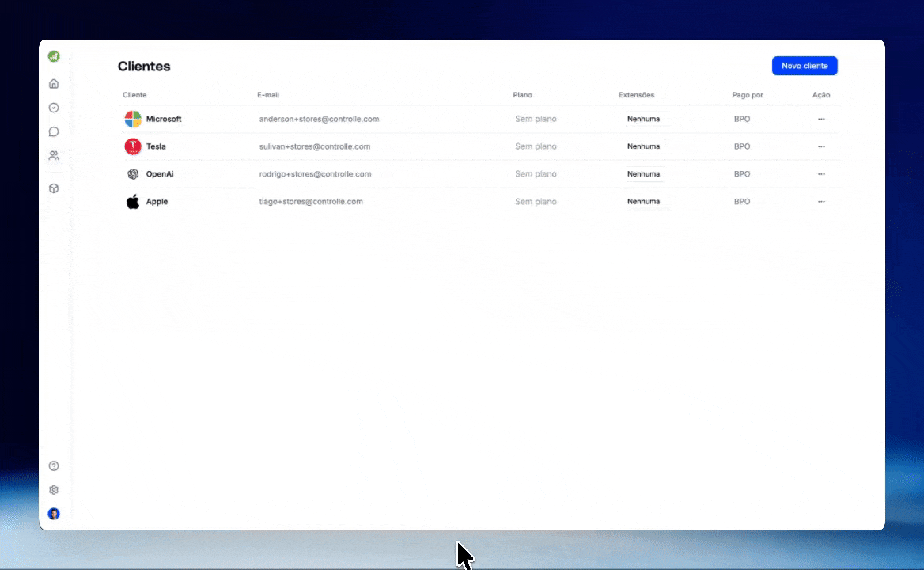Open the cube box icon in sidebar
This screenshot has height=570, width=924.
(x=54, y=188)
